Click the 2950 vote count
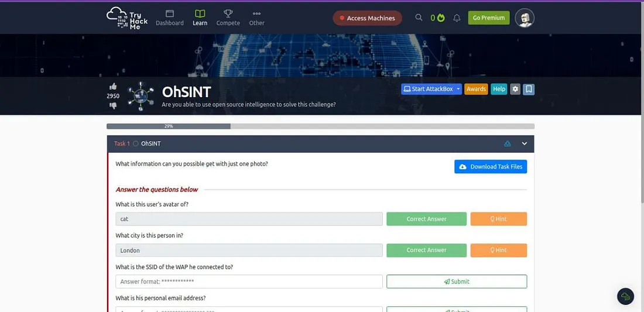 pos(113,96)
